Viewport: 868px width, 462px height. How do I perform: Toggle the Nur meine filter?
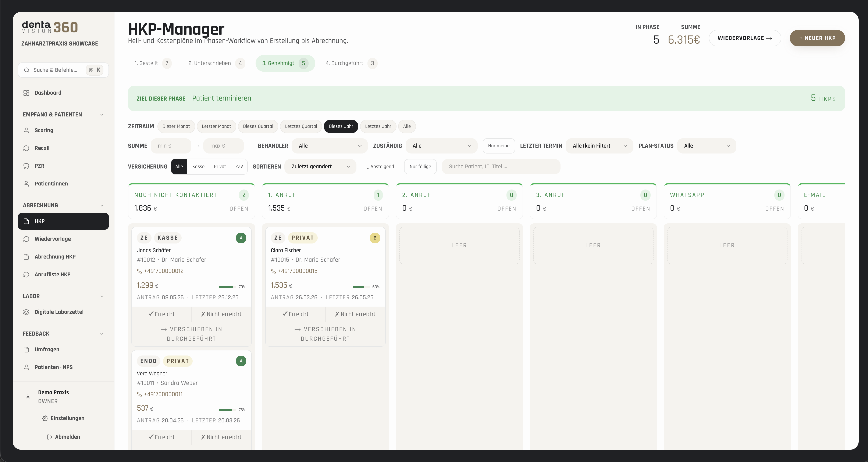point(499,146)
